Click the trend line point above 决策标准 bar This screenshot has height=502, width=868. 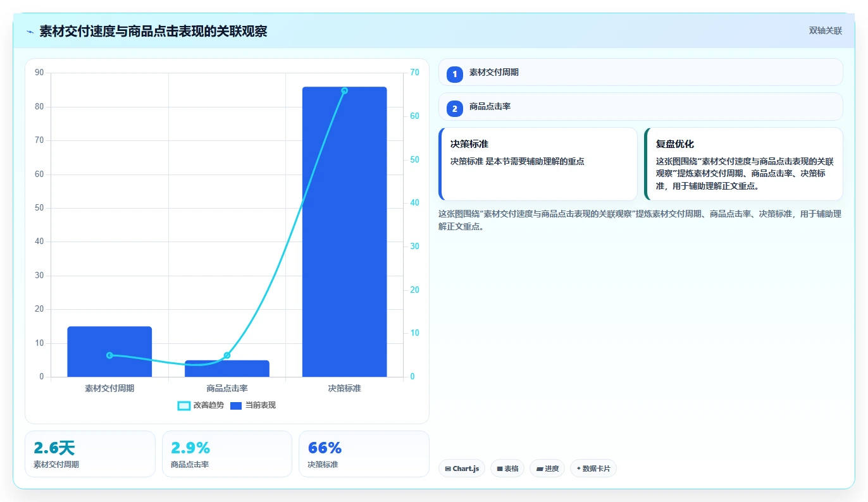[x=344, y=90]
